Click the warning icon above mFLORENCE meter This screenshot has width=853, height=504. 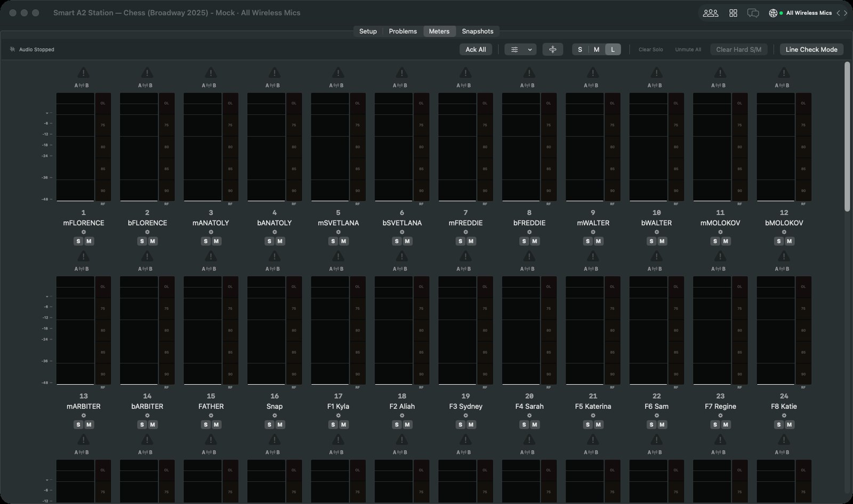click(x=83, y=72)
